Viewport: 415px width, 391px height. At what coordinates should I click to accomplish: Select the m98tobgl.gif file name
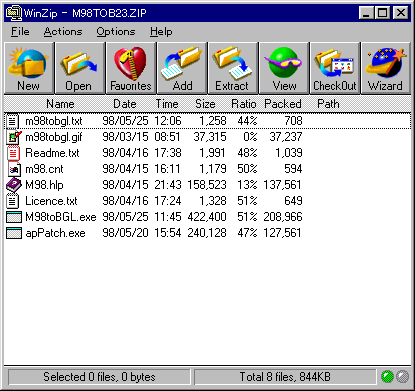pyautogui.click(x=54, y=137)
